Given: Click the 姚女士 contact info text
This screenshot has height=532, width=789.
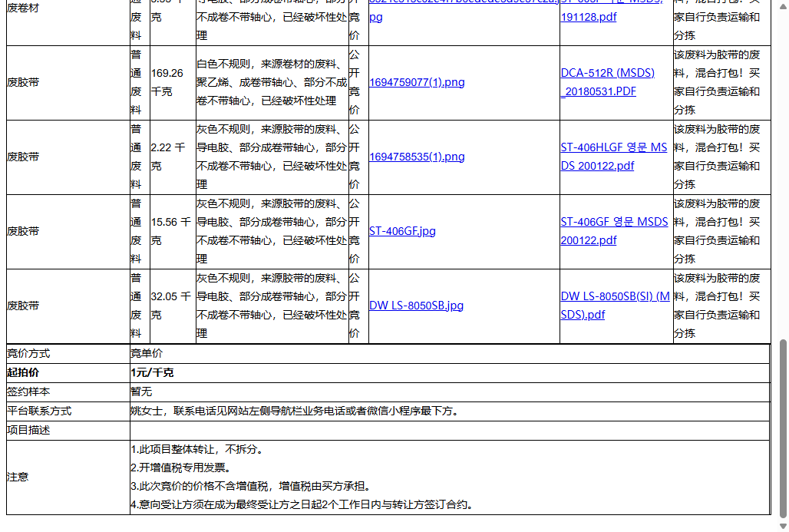Looking at the screenshot, I should (x=296, y=411).
